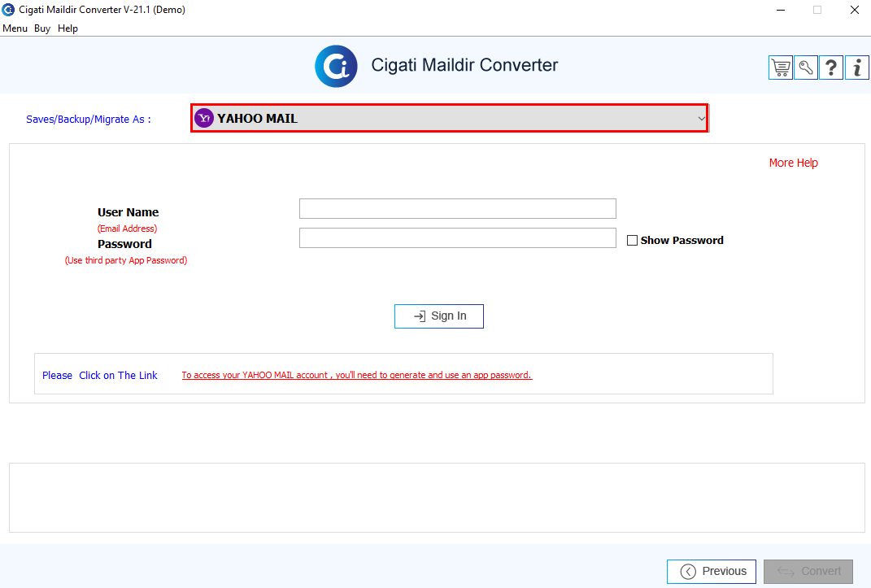
Task: Click the Yahoo Mail icon in dropdown
Action: [204, 118]
